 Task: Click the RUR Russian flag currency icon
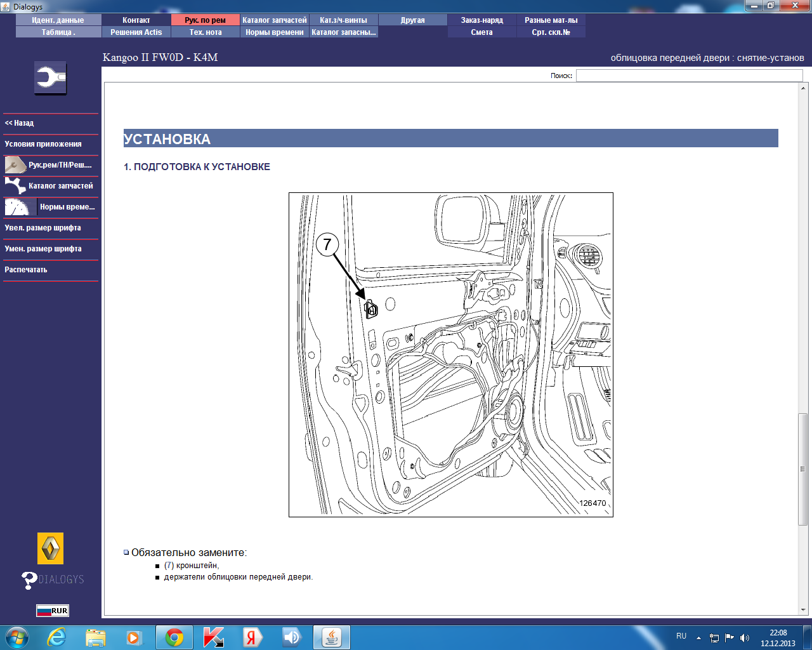click(53, 611)
